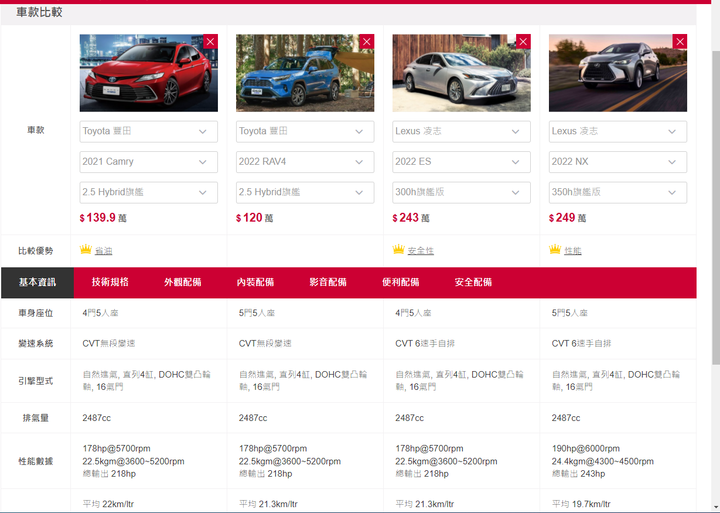
Task: Switch to the 技術規格 tab
Action: click(x=110, y=282)
